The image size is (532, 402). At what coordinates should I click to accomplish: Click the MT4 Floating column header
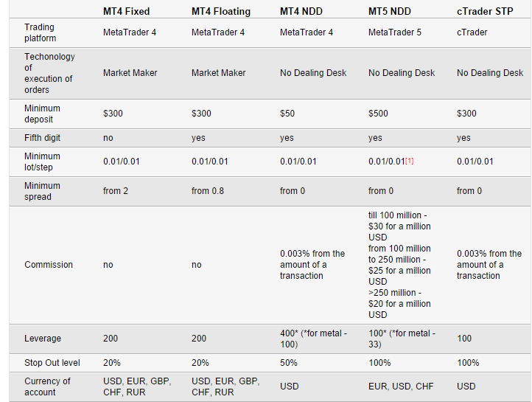[x=220, y=12]
